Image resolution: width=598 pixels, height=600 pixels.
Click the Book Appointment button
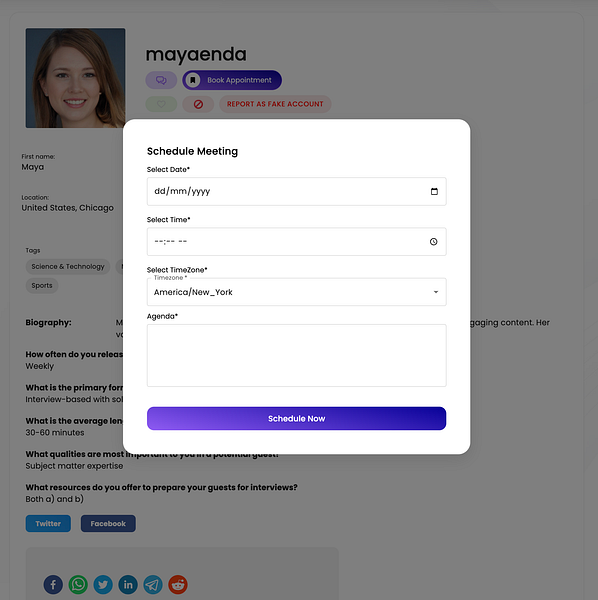coord(232,80)
